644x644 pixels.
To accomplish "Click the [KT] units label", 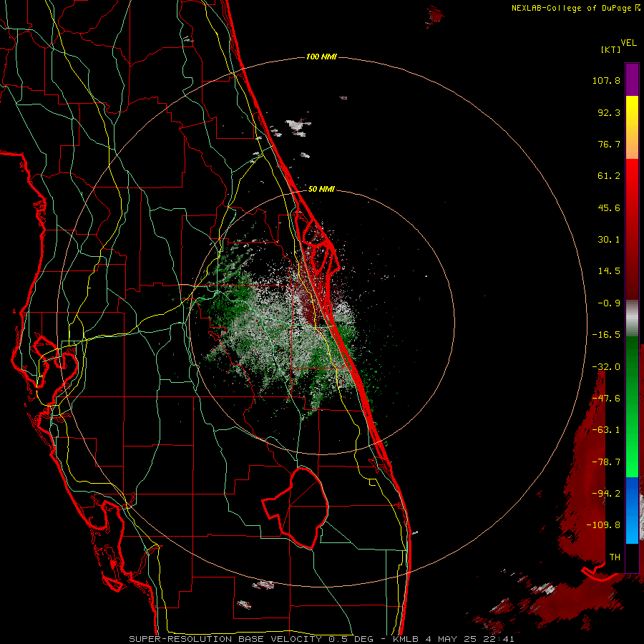I will [x=611, y=49].
